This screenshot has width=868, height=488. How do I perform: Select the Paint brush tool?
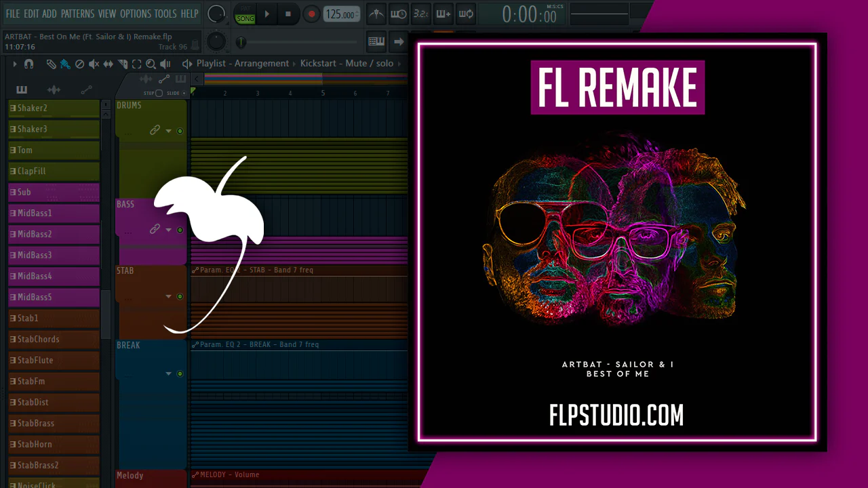[x=66, y=64]
